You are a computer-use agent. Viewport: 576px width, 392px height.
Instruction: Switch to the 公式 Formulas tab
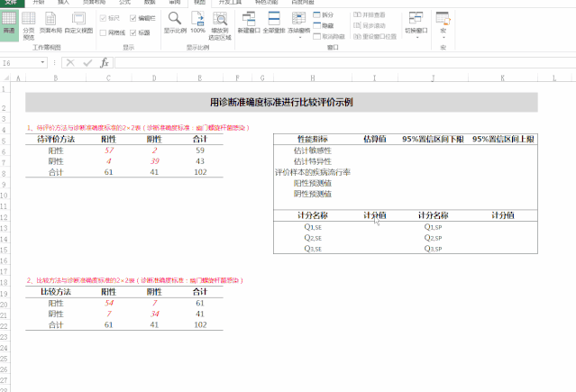(x=124, y=3)
